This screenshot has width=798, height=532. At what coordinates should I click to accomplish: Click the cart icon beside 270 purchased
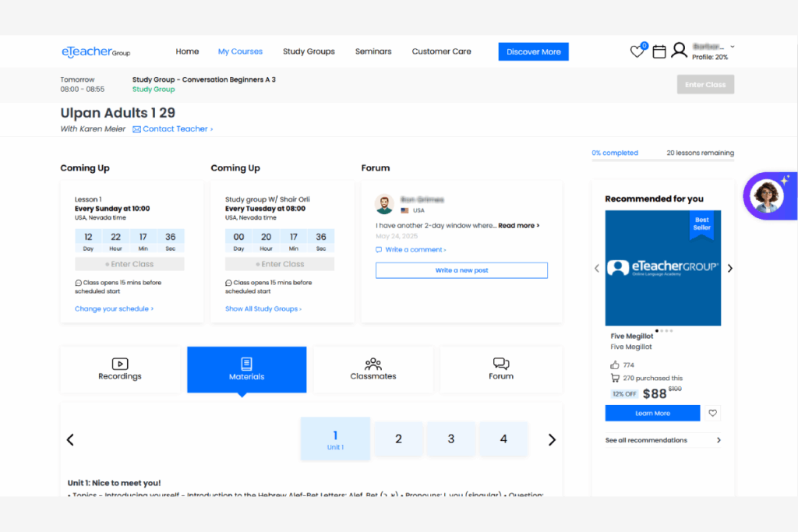coord(615,378)
